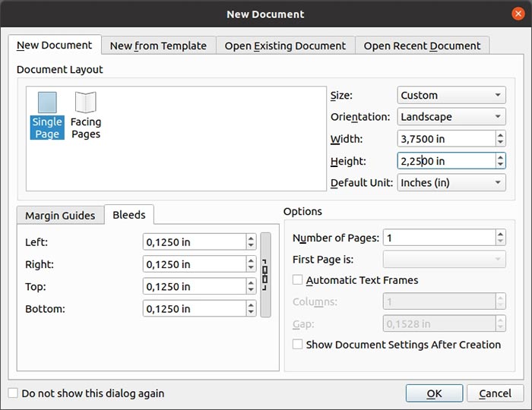Screen dimensions: 532x410
Task: Check Show Document Settings After Creation
Action: [299, 345]
